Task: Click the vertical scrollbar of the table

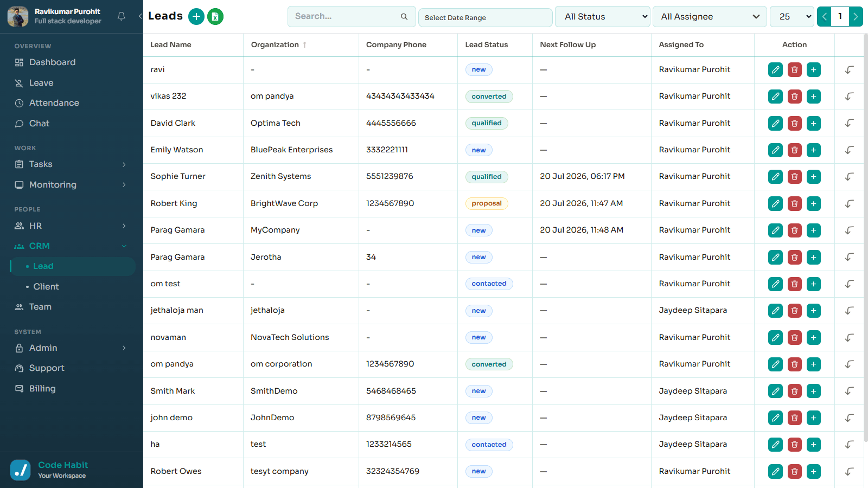Action: [x=865, y=239]
